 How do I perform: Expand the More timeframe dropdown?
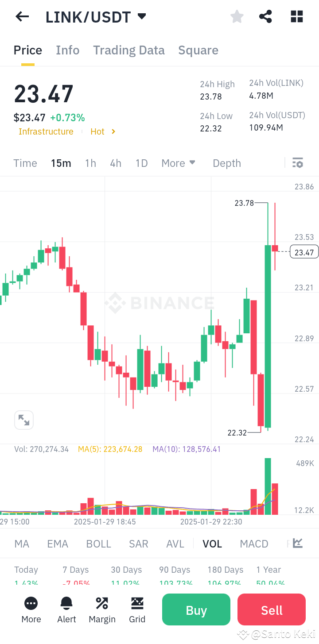(x=179, y=163)
